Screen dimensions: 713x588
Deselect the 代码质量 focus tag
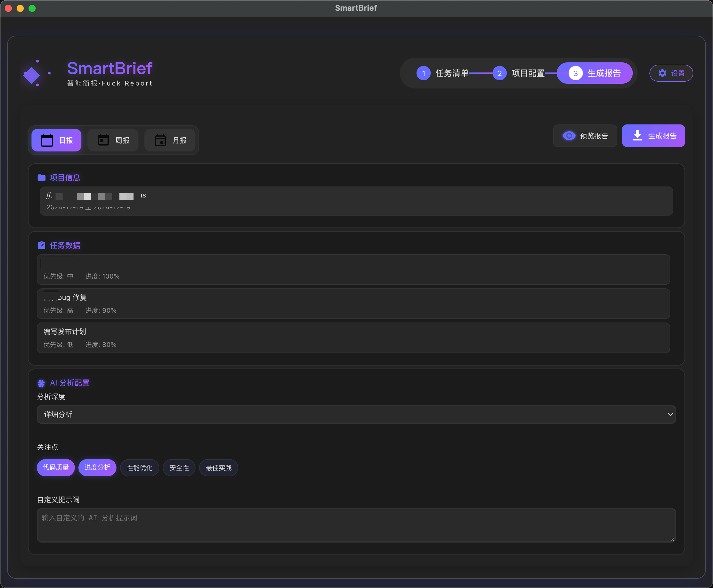coord(56,467)
